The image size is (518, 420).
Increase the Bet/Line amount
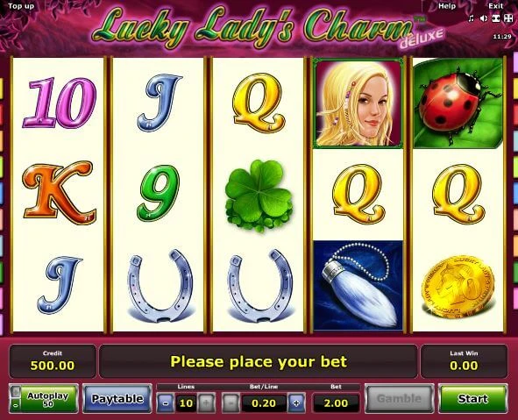click(x=296, y=402)
